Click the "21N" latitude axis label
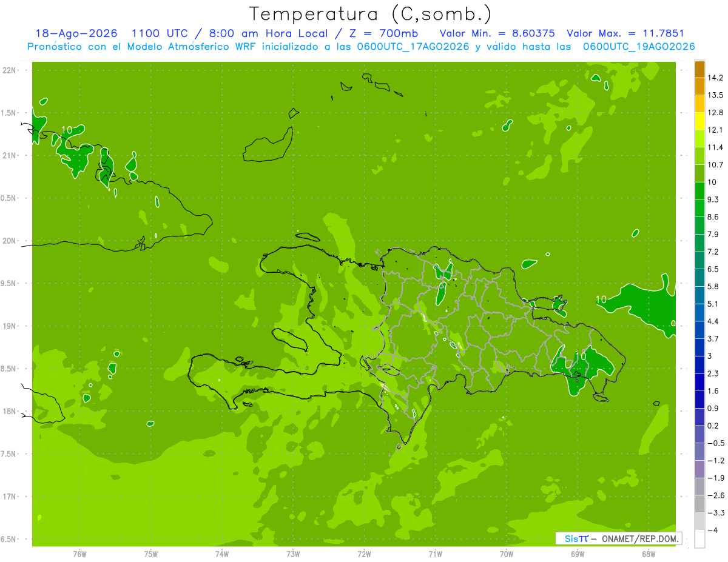728x562 pixels. coord(9,156)
